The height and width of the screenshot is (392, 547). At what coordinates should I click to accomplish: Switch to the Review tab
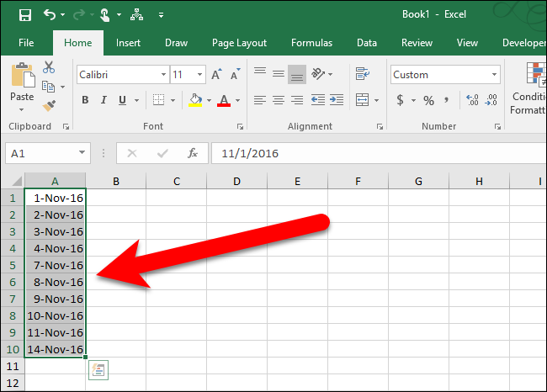tap(417, 43)
